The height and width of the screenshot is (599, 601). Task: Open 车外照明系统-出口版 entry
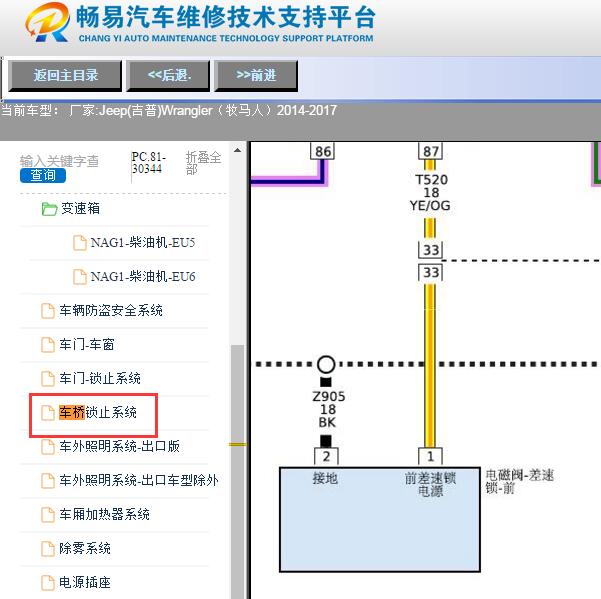(x=120, y=446)
